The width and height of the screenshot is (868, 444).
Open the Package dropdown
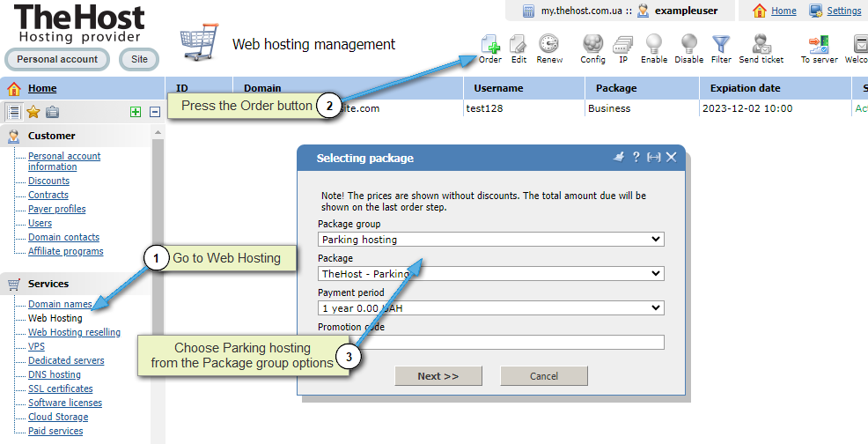[x=491, y=274]
